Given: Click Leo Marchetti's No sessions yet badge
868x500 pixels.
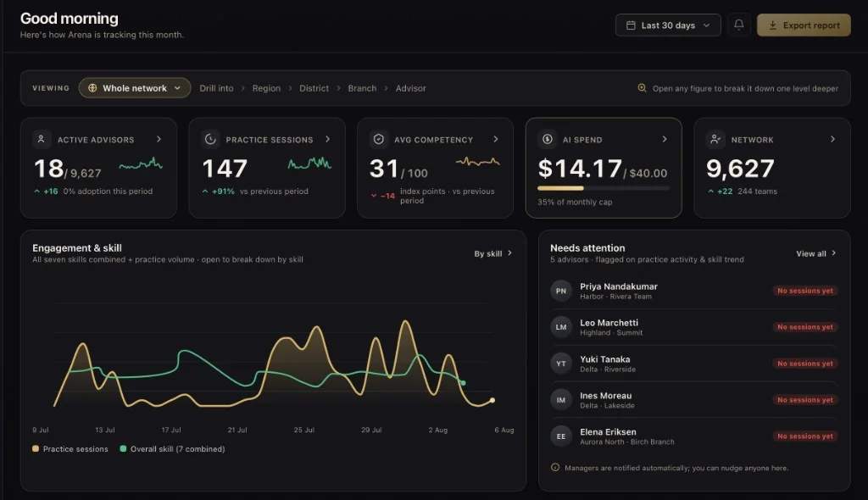Looking at the screenshot, I should point(805,327).
